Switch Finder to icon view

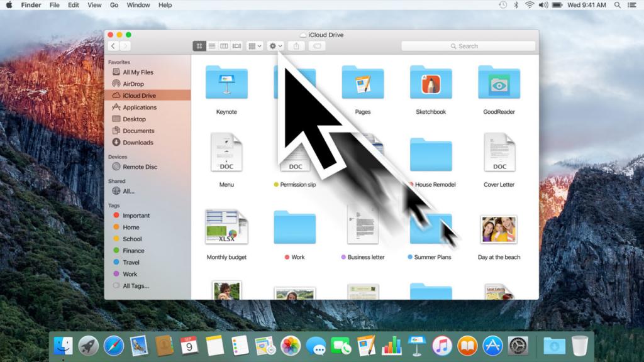point(199,46)
